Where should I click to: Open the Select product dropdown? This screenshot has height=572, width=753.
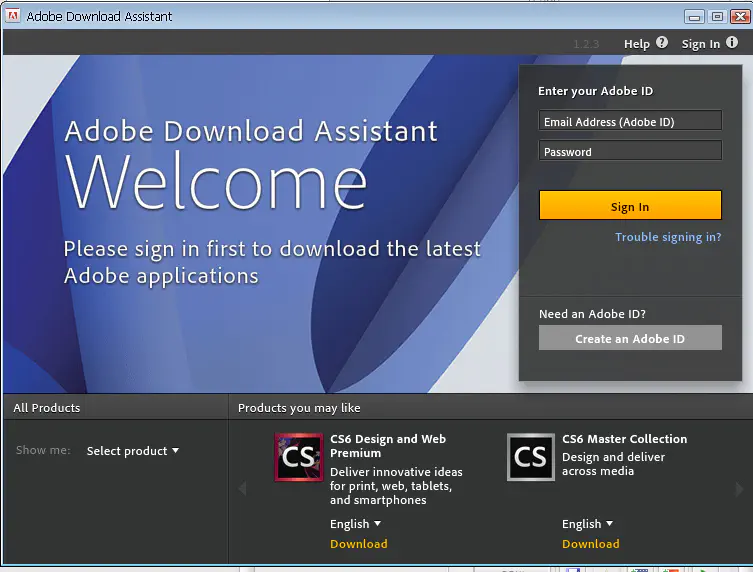(132, 451)
